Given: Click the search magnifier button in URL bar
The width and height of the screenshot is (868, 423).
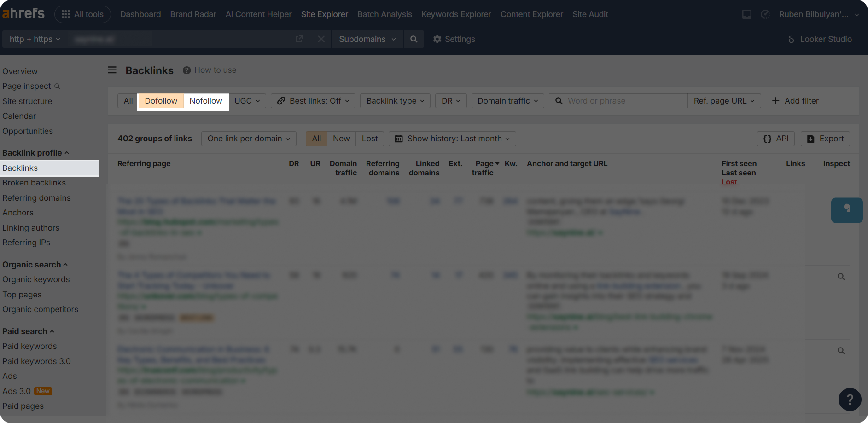Looking at the screenshot, I should pyautogui.click(x=414, y=39).
